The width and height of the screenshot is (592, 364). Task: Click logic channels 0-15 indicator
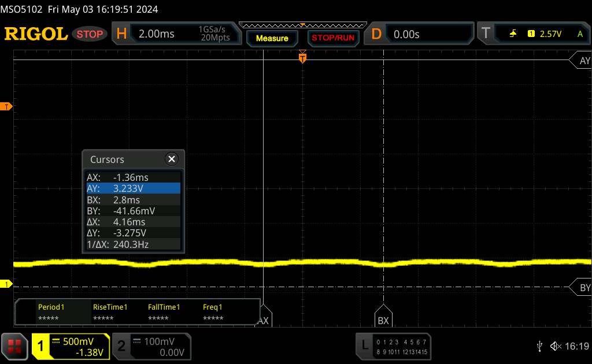pyautogui.click(x=401, y=347)
